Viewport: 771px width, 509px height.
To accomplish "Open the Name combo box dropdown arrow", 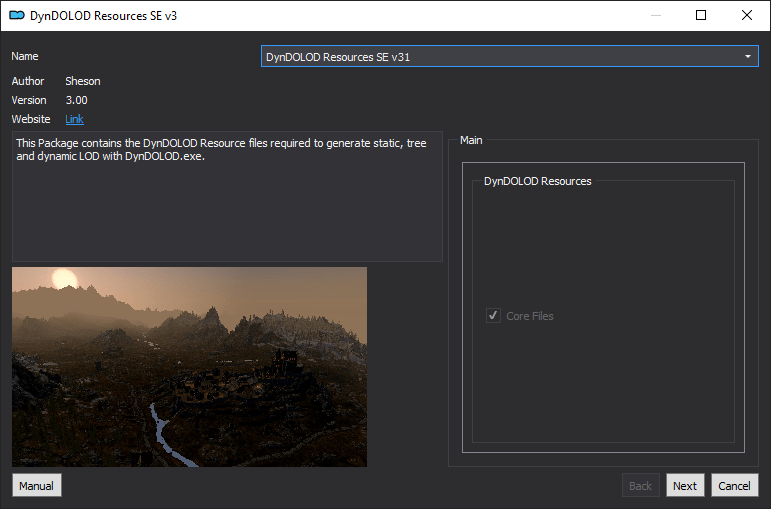I will coord(747,57).
